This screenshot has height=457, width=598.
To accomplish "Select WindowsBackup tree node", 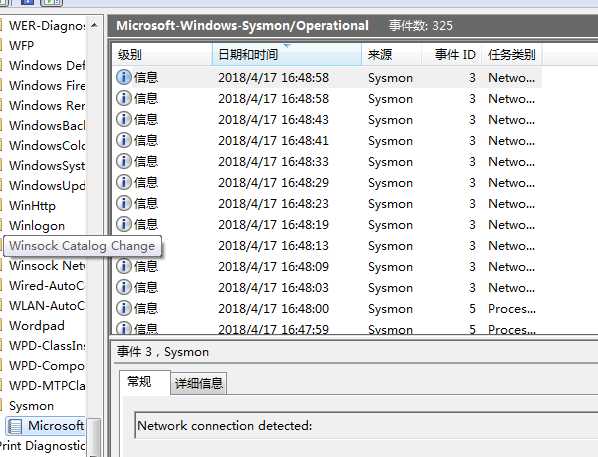I will point(47,126).
